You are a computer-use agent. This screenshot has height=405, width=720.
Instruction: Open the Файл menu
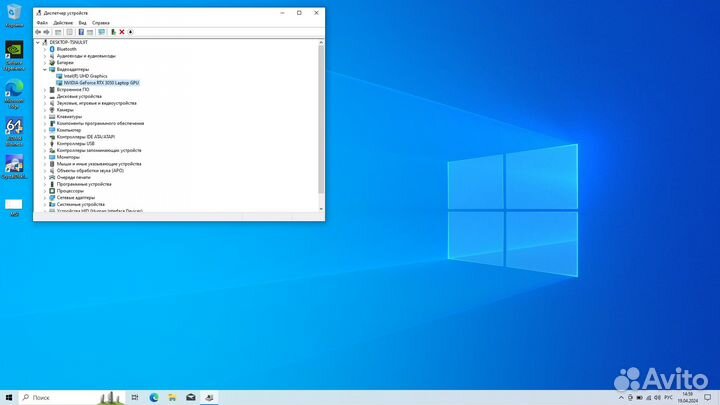point(41,22)
